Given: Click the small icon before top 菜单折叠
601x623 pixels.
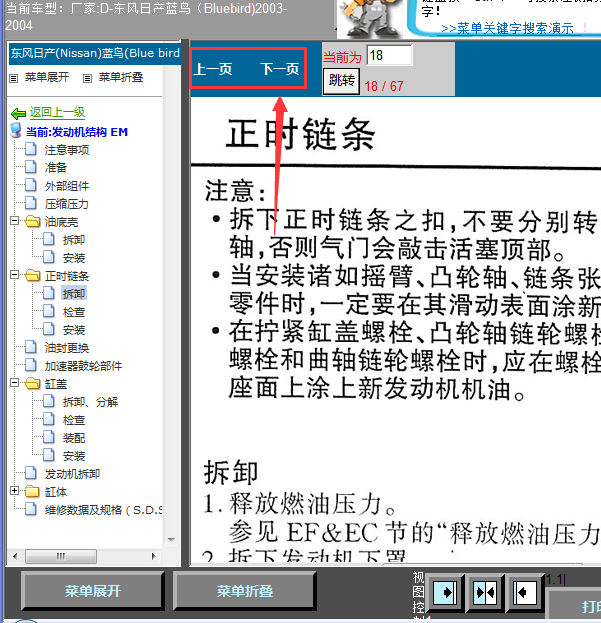Looking at the screenshot, I should 87,78.
